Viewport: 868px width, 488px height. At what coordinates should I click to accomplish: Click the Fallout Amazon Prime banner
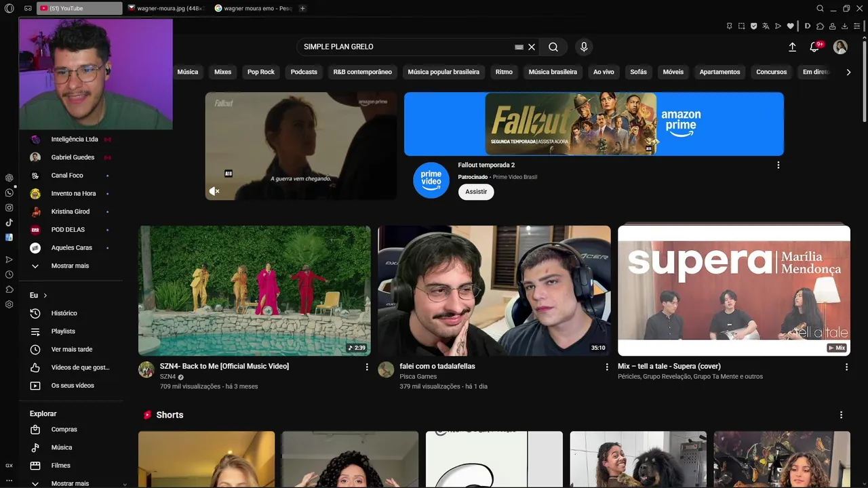(594, 124)
